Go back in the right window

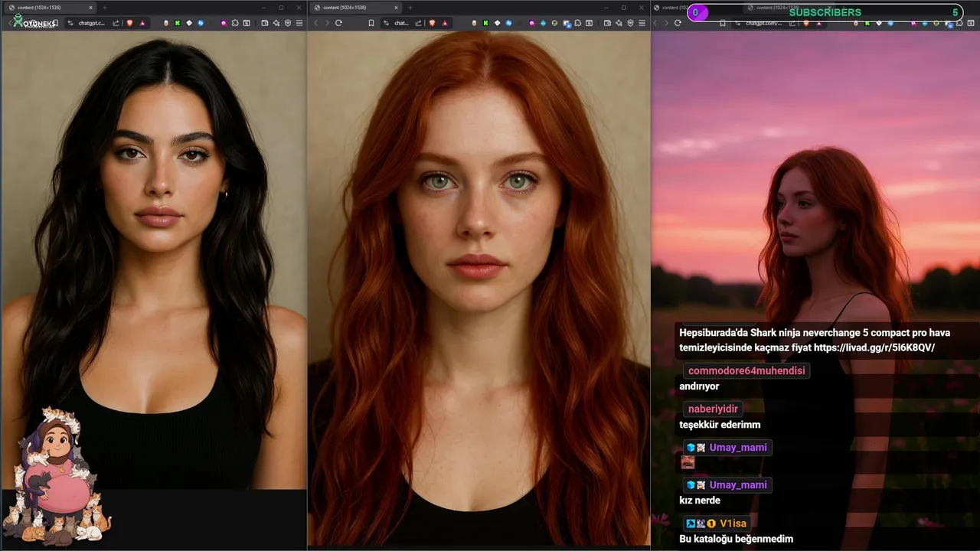[655, 23]
